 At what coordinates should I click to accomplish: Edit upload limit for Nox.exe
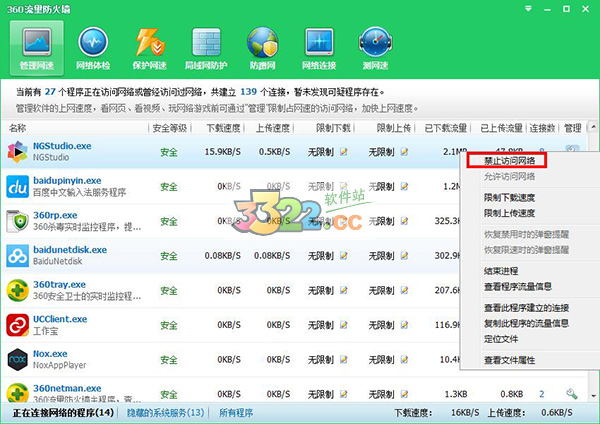(x=404, y=359)
